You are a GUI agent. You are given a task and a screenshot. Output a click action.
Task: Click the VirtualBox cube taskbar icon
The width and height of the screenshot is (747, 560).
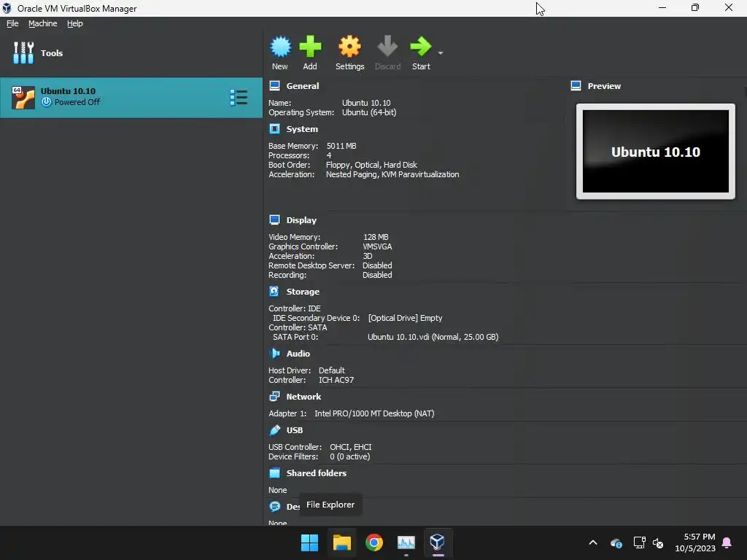438,542
